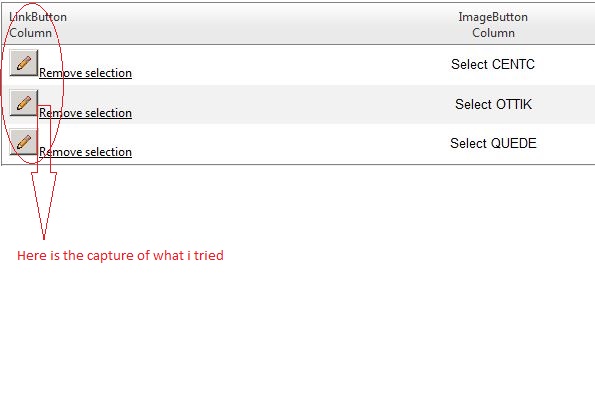
Task: Click the word Column beneath LinkButton
Action: pos(30,33)
